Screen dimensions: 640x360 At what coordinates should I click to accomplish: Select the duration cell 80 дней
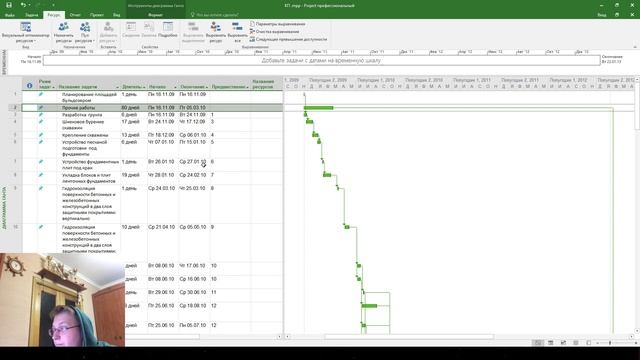[x=130, y=108]
